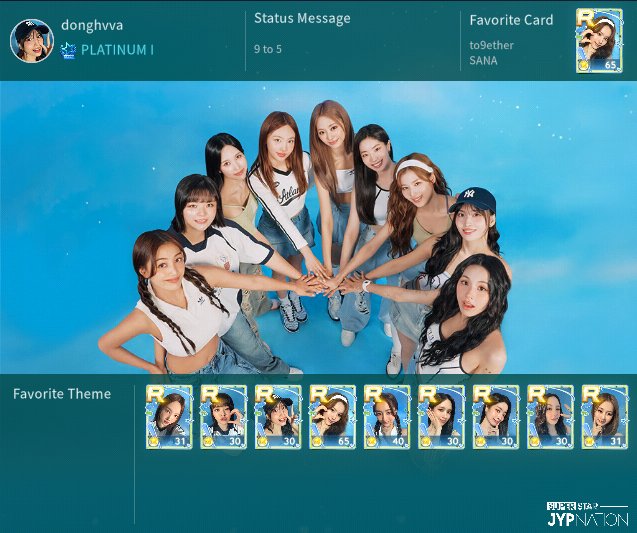This screenshot has width=637, height=533.
Task: Select the level 65 card in theme row
Action: pyautogui.click(x=332, y=417)
